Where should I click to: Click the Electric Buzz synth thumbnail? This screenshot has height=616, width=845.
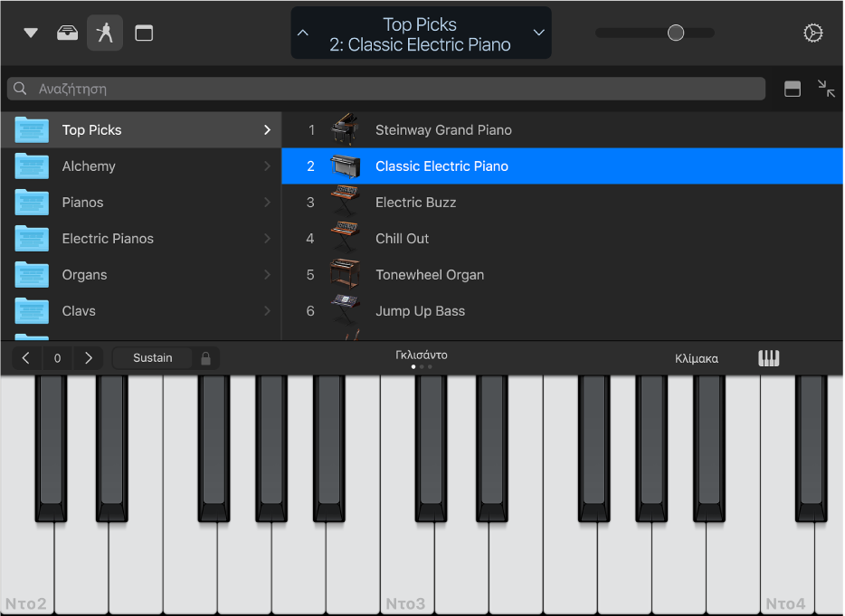click(x=345, y=201)
